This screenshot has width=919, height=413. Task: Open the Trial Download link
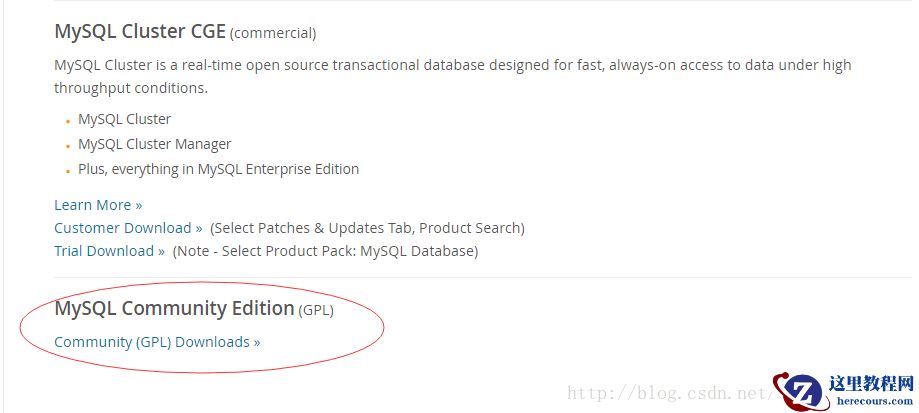click(x=109, y=251)
